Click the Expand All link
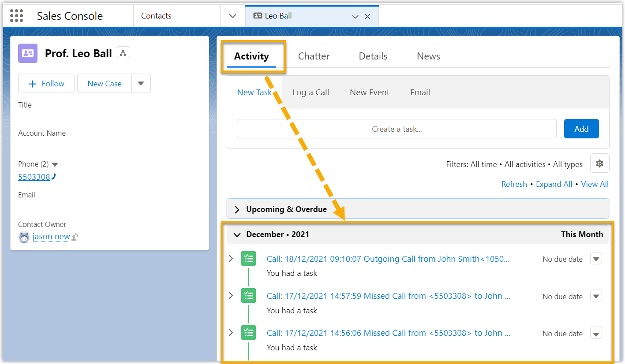This screenshot has height=364, width=625. (x=554, y=184)
